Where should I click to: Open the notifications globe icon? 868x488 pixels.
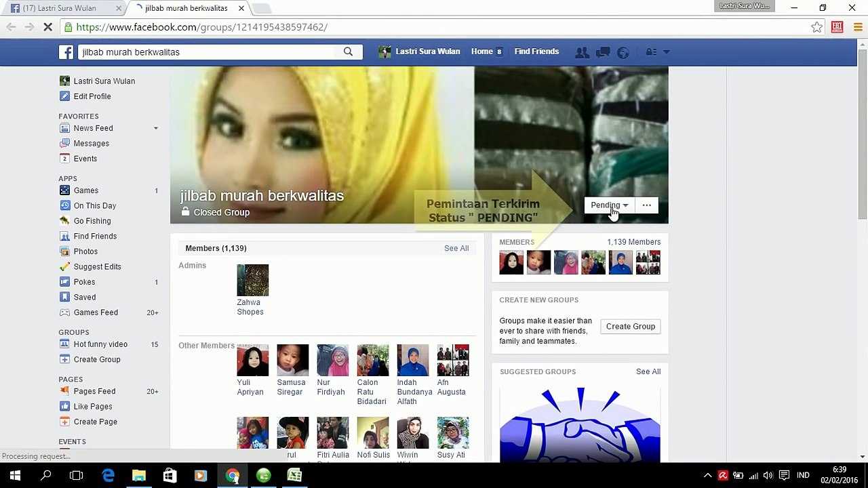tap(623, 52)
